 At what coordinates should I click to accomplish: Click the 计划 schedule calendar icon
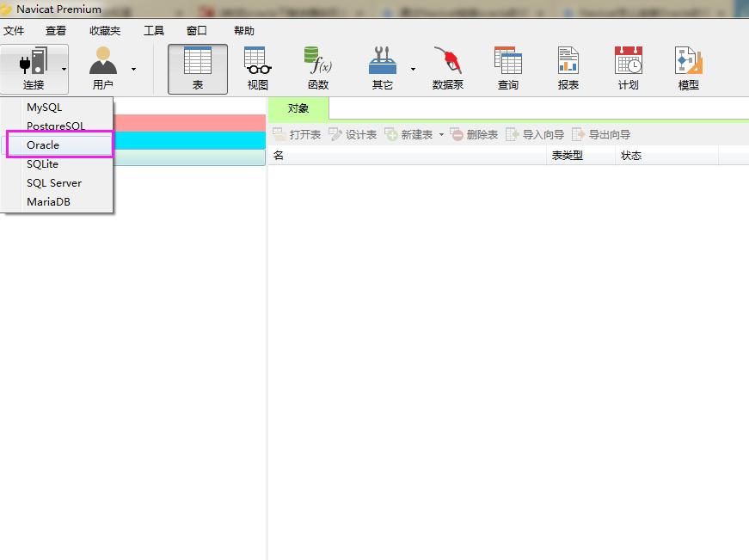click(x=628, y=61)
